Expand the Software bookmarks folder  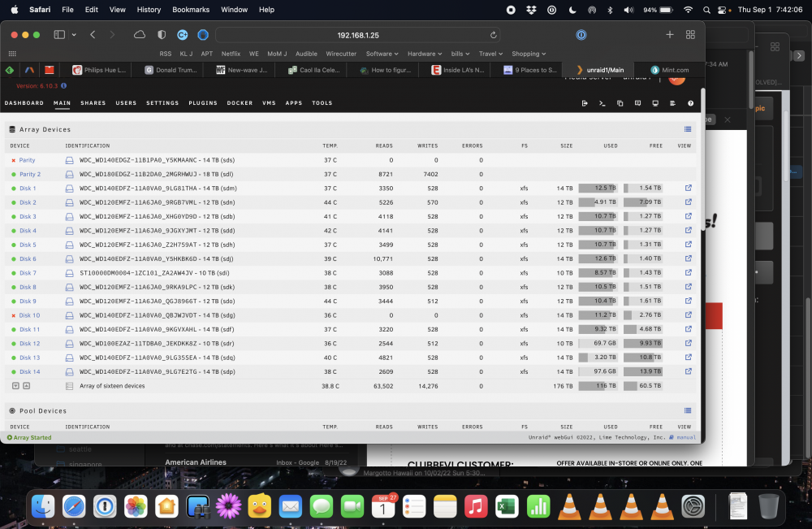tap(382, 54)
